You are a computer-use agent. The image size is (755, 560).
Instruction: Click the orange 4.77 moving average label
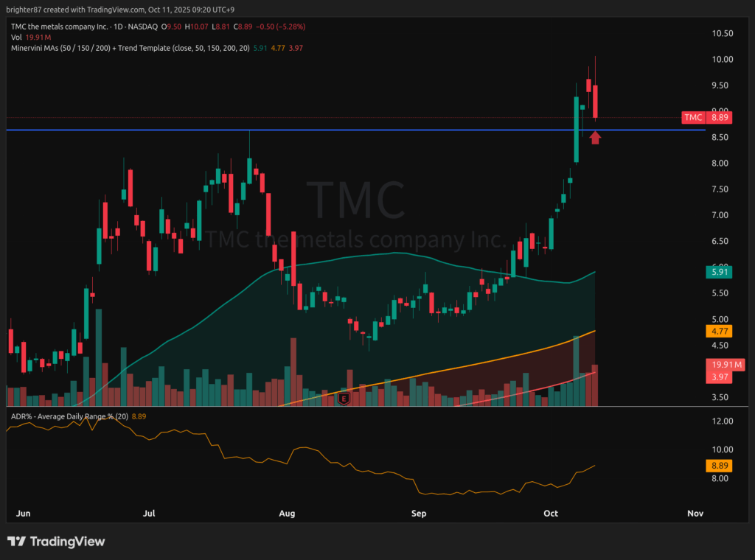pos(720,332)
